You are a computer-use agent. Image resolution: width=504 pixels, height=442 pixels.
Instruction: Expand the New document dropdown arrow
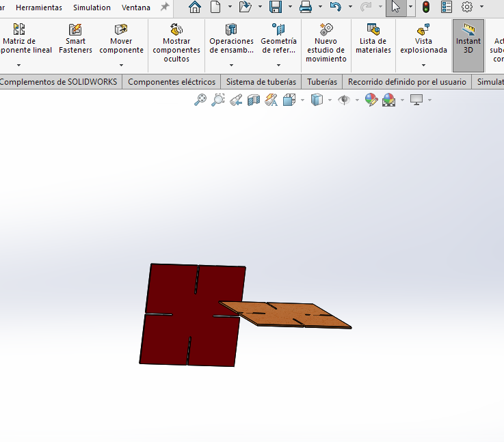pos(230,7)
